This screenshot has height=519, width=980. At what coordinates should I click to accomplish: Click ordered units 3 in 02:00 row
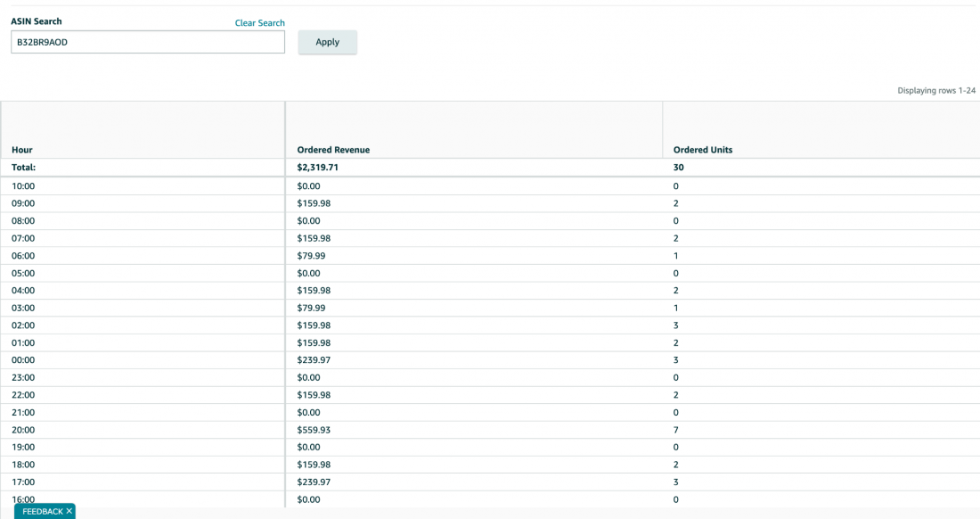tap(675, 325)
